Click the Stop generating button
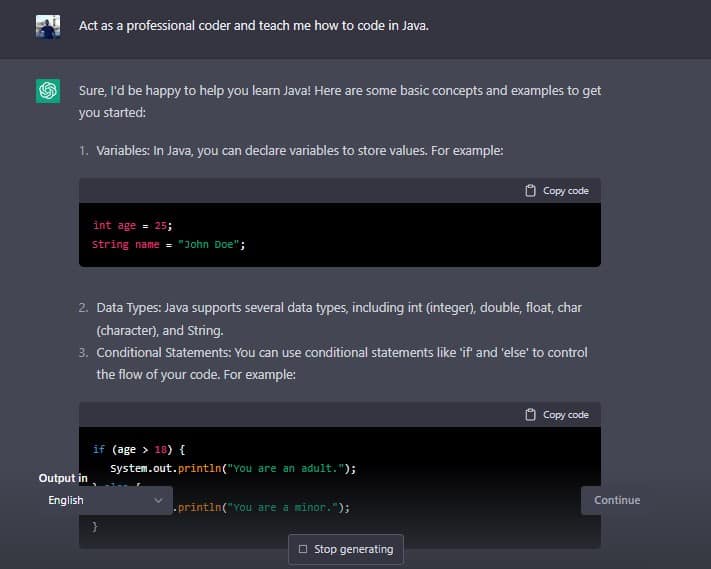 click(x=346, y=549)
